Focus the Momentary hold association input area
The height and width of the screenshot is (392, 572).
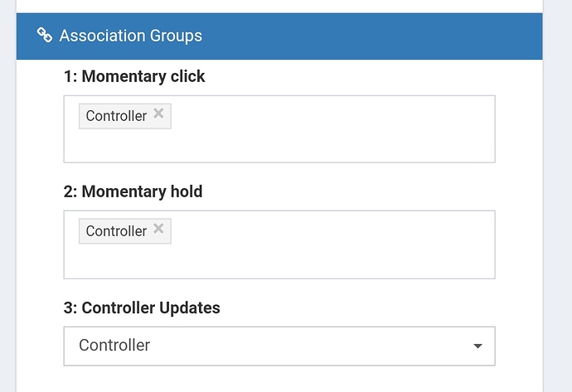279,244
